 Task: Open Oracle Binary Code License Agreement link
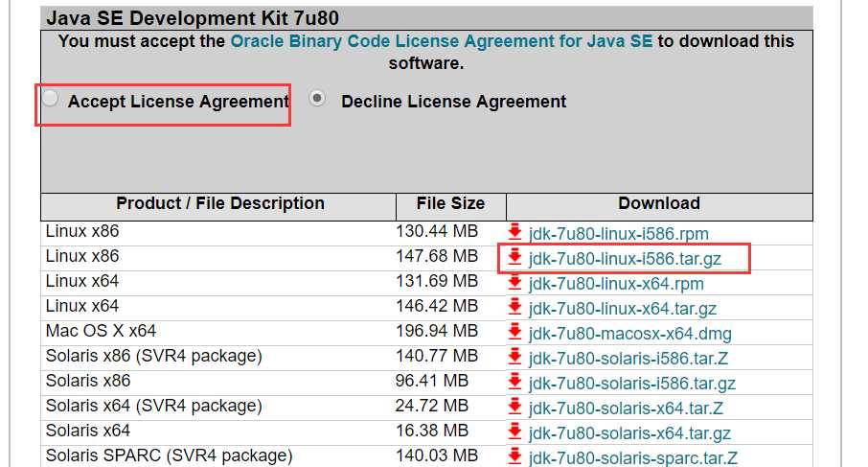442,41
